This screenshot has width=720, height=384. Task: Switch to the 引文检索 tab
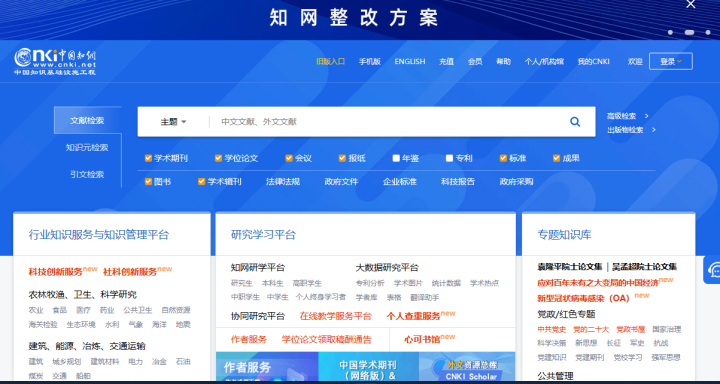click(x=87, y=175)
